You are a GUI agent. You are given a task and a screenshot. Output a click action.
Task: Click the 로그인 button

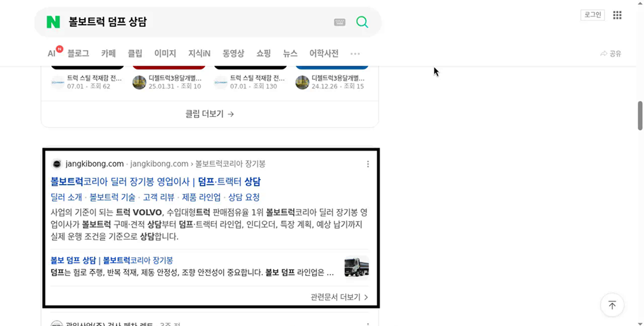point(592,15)
